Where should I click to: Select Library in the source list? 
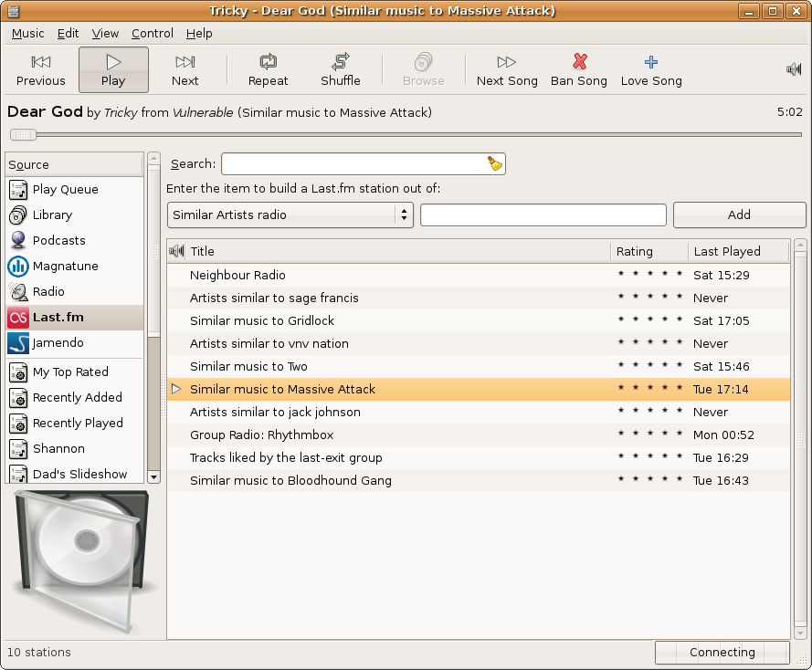(x=75, y=215)
